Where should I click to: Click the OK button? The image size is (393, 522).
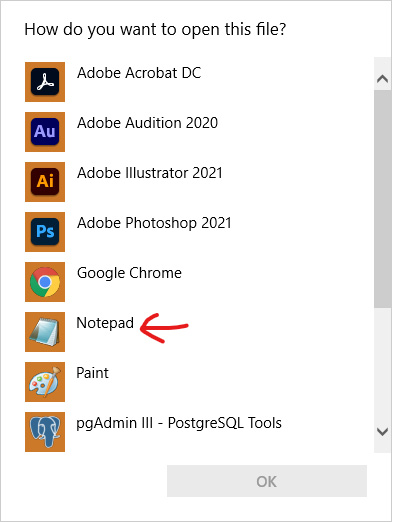point(267,481)
